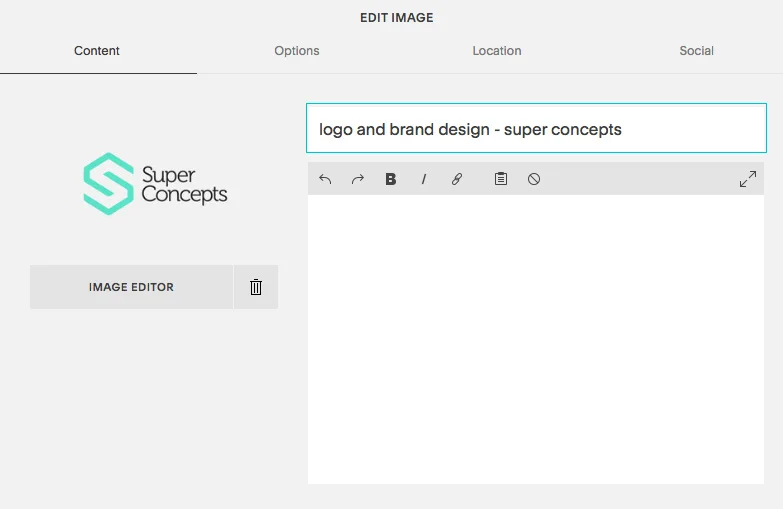Open the Social tab
The height and width of the screenshot is (509, 783).
tap(696, 51)
